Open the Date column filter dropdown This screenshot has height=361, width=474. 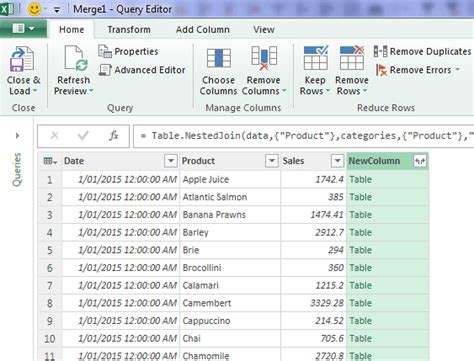[171, 161]
